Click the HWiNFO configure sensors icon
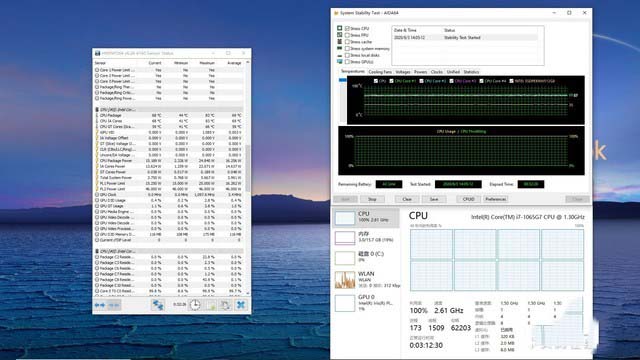The width and height of the screenshot is (640, 360). point(225,305)
